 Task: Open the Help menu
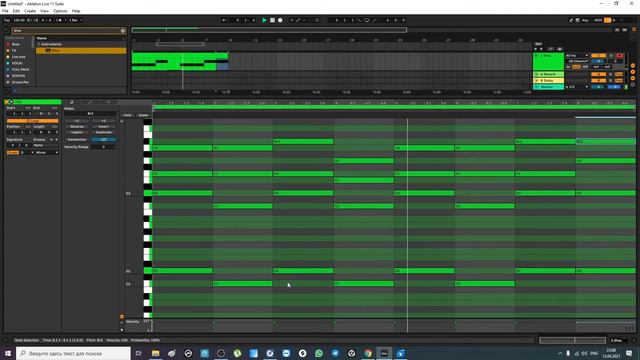coord(76,11)
